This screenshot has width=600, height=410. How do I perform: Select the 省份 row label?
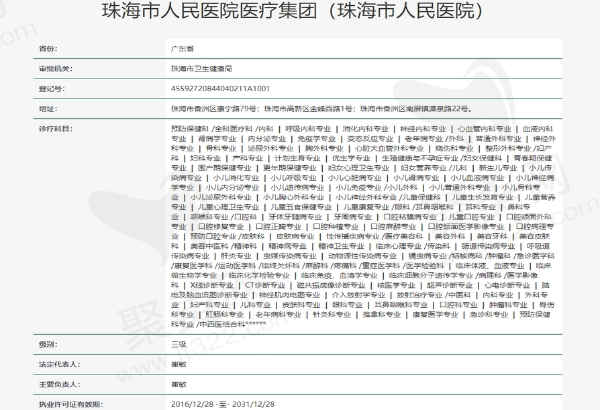pos(48,49)
